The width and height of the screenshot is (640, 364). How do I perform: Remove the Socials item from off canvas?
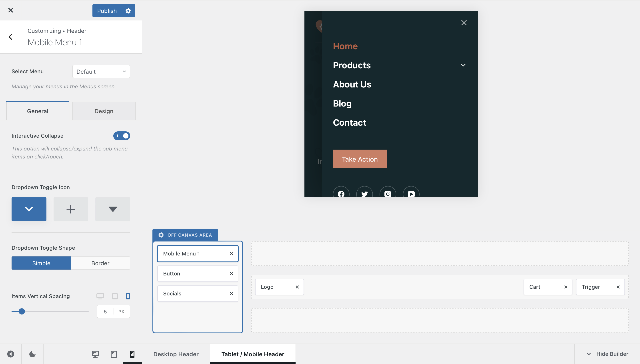tap(232, 293)
